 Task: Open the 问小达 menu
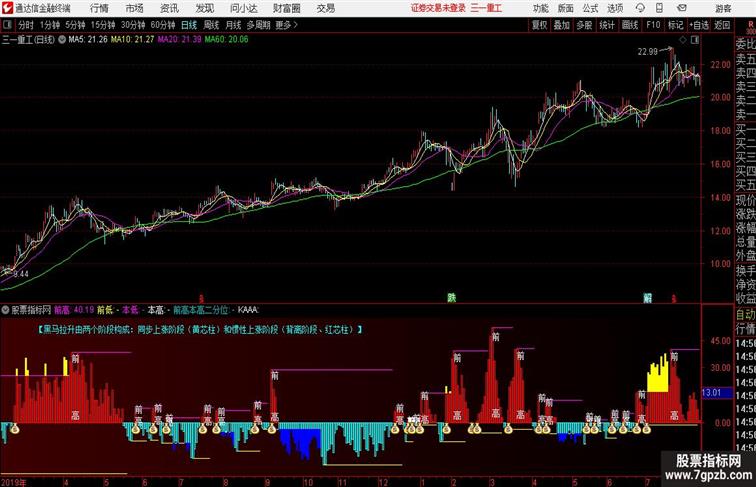click(243, 8)
